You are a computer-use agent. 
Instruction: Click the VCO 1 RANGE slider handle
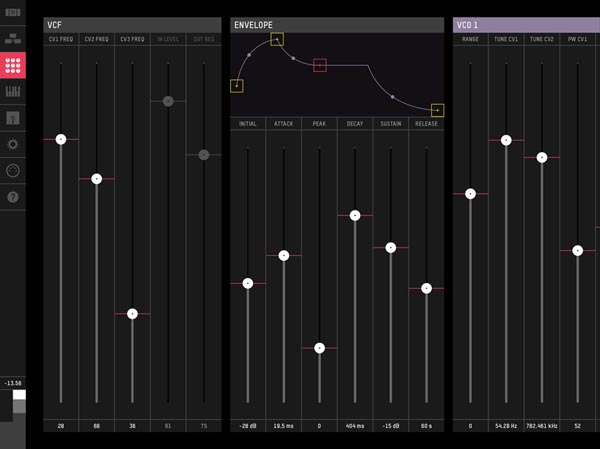(470, 194)
